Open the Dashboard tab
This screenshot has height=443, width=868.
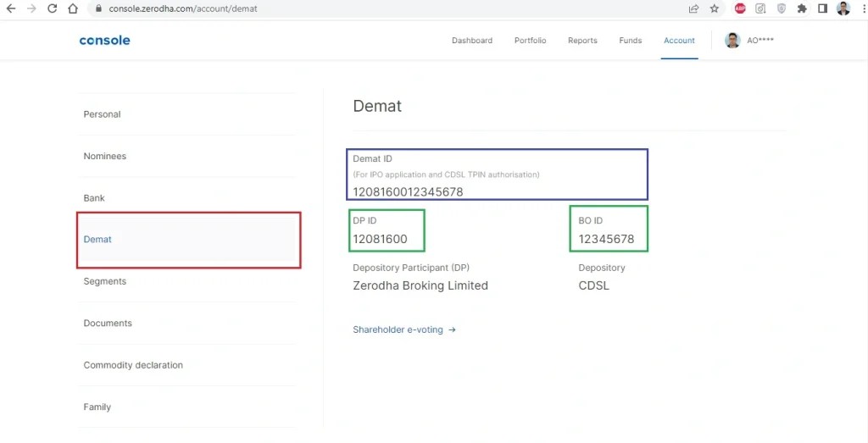point(471,41)
